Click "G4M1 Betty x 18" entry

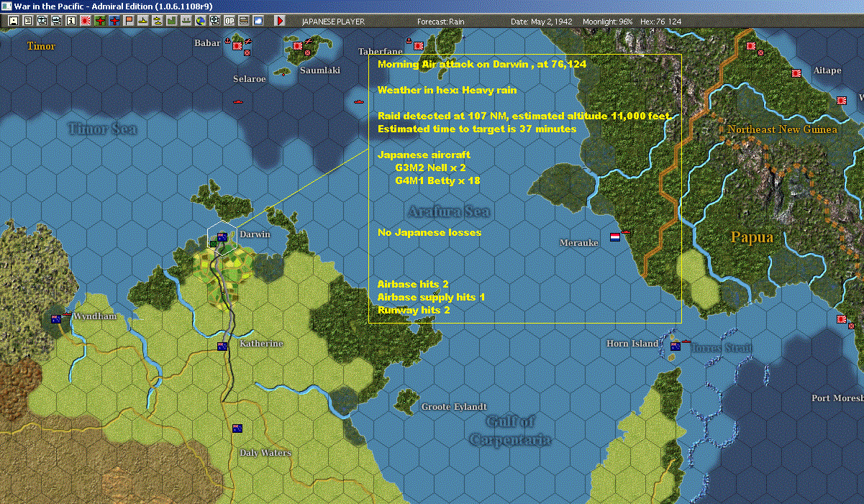pyautogui.click(x=437, y=181)
